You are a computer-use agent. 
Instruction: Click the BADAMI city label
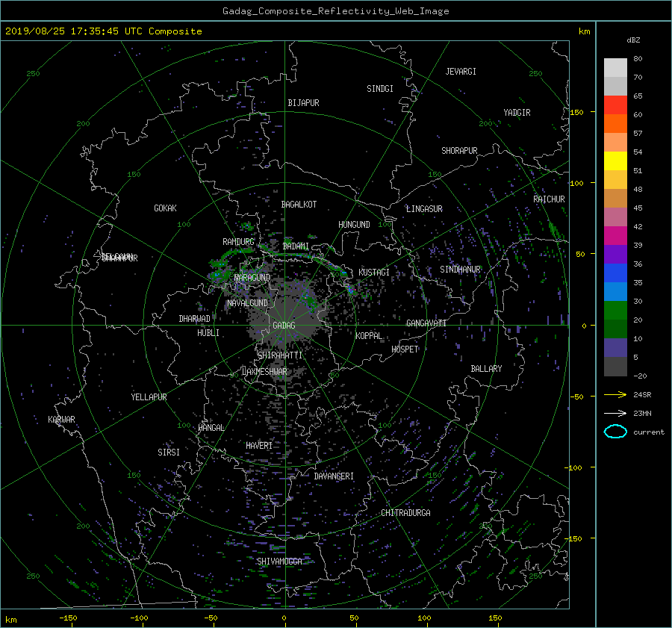(x=296, y=246)
